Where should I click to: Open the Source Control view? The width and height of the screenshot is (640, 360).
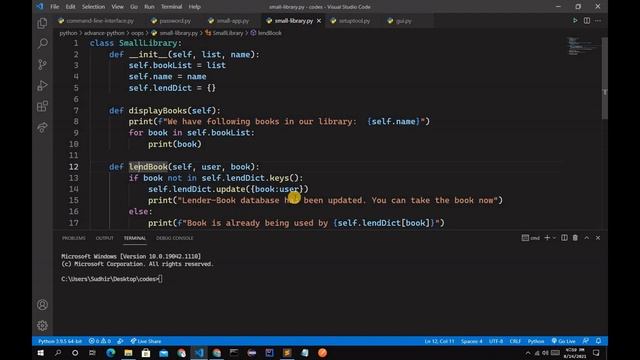point(42,64)
